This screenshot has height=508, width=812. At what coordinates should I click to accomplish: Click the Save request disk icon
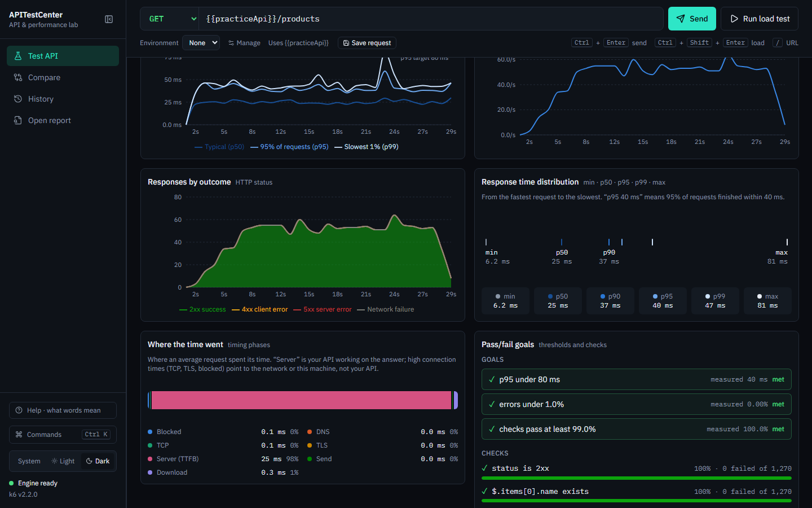coord(346,43)
